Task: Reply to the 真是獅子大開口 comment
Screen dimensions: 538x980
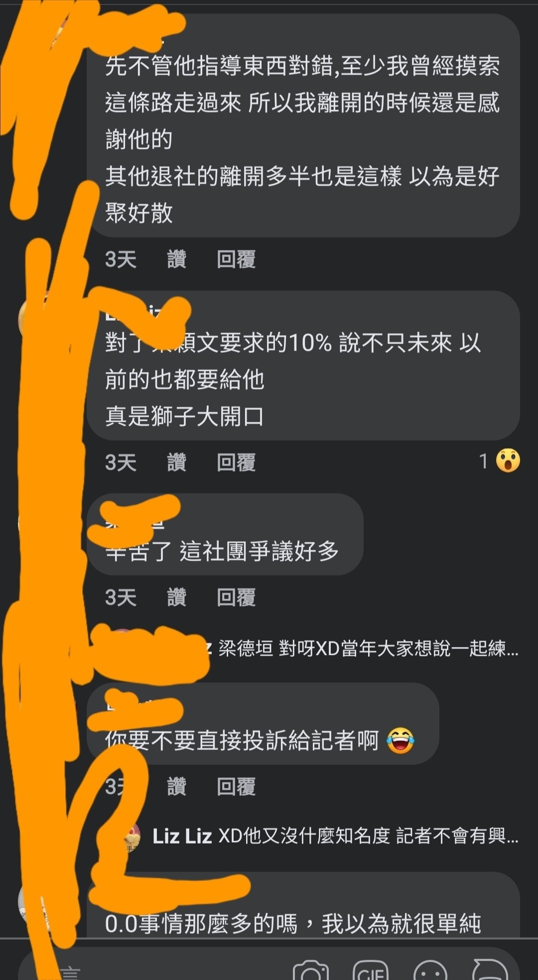Action: (236, 463)
